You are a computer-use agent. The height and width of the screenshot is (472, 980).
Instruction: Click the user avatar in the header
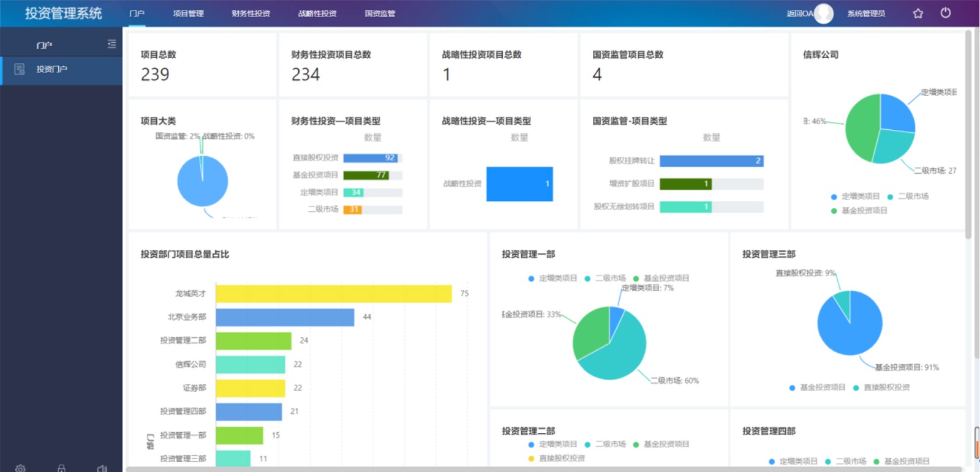tap(824, 13)
